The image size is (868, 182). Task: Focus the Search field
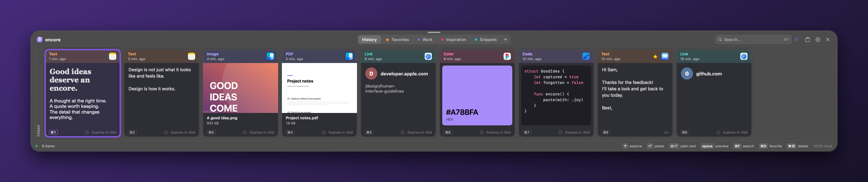(x=753, y=39)
